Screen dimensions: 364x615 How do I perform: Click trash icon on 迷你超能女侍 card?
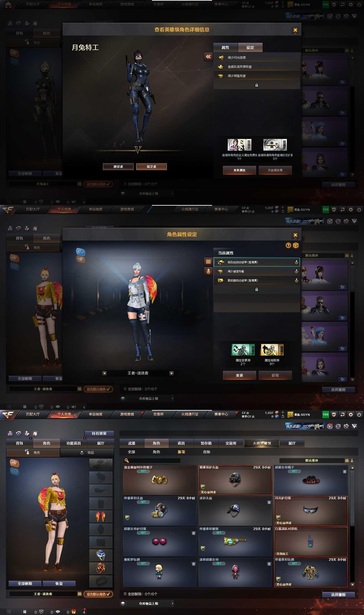click(269, 564)
